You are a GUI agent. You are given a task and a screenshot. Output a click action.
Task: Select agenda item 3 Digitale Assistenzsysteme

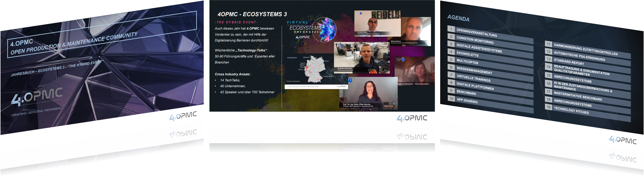pos(490,49)
